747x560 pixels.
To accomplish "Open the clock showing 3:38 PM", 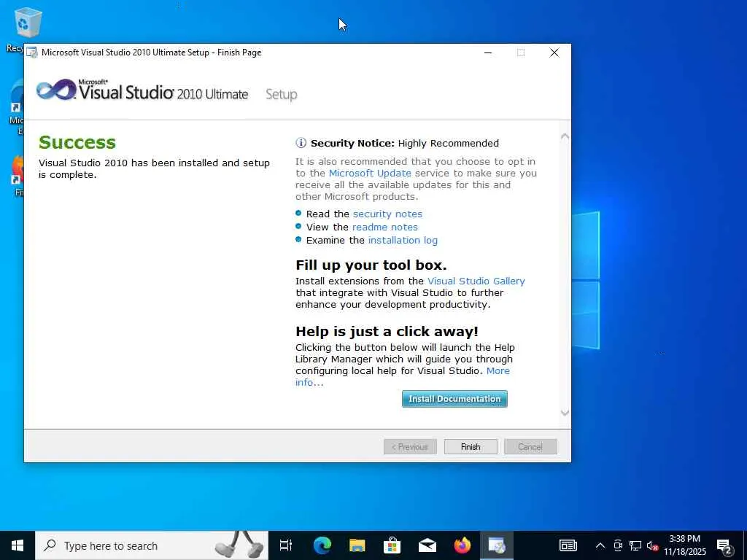I will [685, 545].
